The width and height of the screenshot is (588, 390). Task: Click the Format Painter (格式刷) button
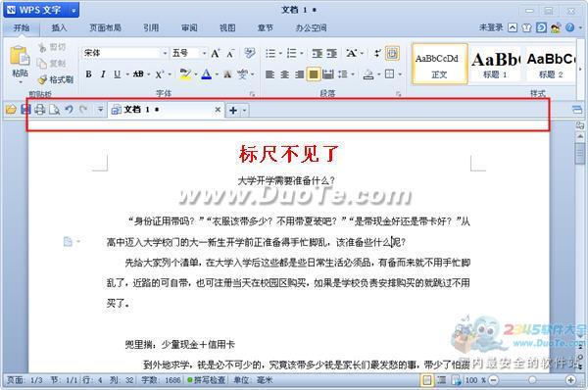(x=56, y=79)
